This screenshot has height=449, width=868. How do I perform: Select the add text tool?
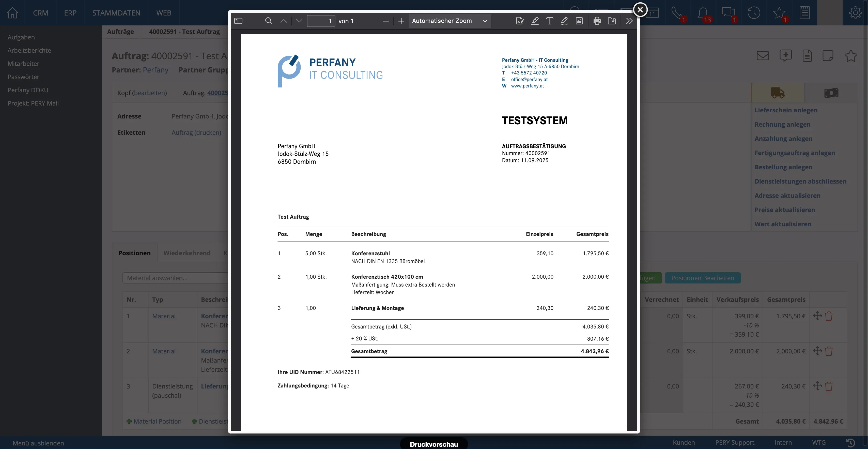550,21
